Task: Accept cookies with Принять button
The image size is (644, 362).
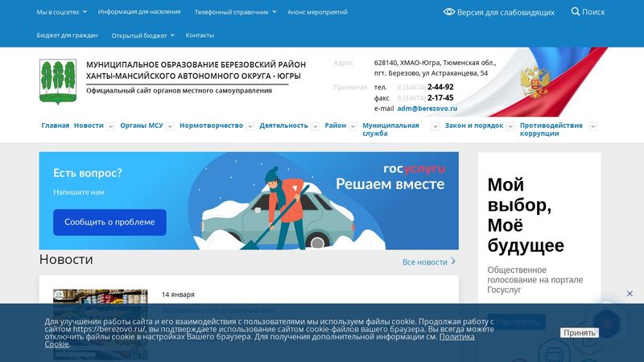Action: click(x=579, y=332)
